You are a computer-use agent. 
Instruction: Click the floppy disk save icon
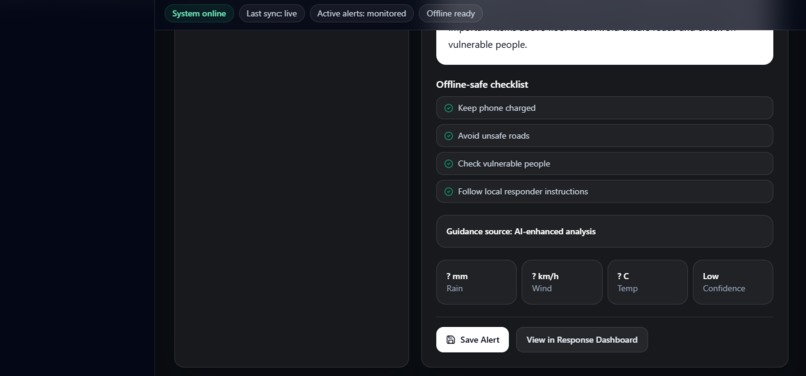[x=451, y=340]
